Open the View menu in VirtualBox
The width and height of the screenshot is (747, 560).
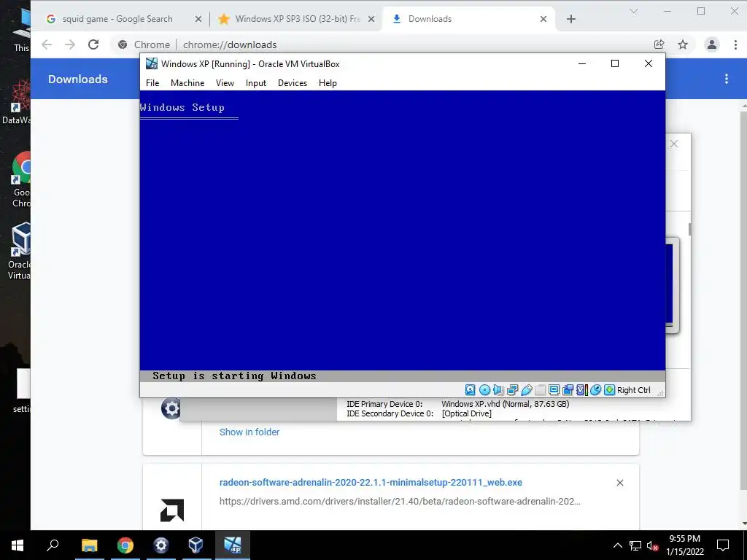coord(225,83)
